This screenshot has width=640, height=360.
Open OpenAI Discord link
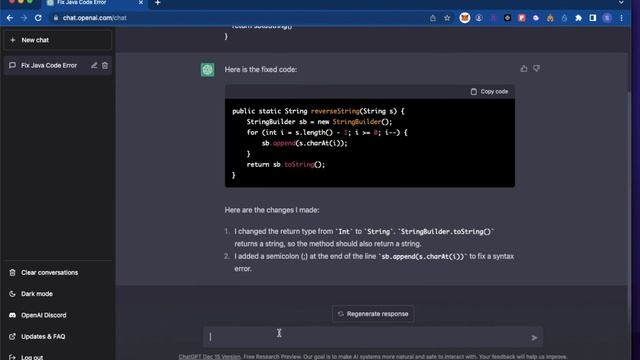click(58, 315)
